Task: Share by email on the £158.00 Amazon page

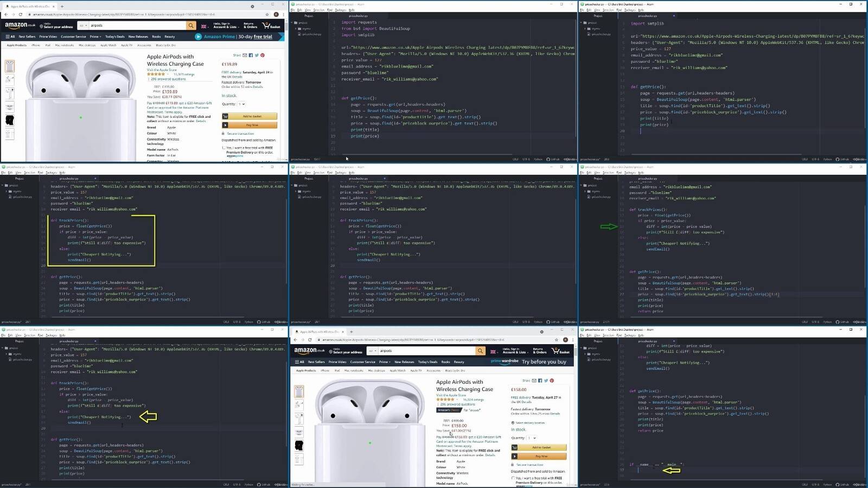Action: point(534,381)
